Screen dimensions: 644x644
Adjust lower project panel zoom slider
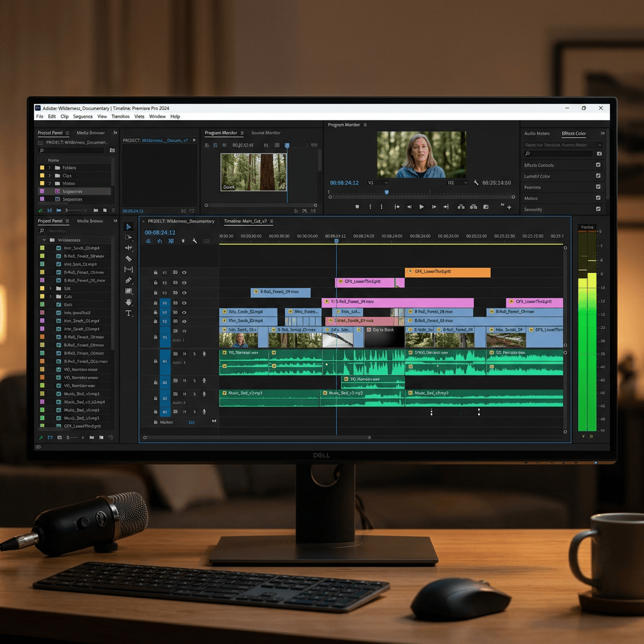pyautogui.click(x=75, y=438)
